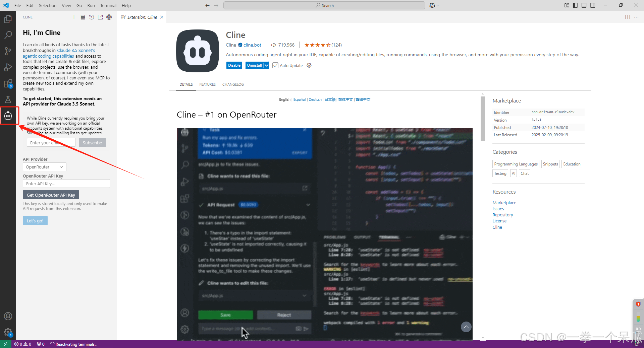Open editor More Actions ellipsis
The width and height of the screenshot is (644, 348).
636,17
